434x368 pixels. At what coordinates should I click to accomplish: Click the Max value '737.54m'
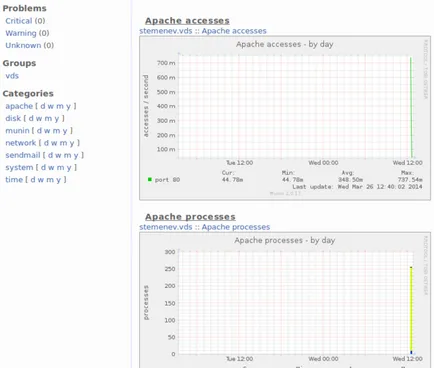[x=410, y=180]
